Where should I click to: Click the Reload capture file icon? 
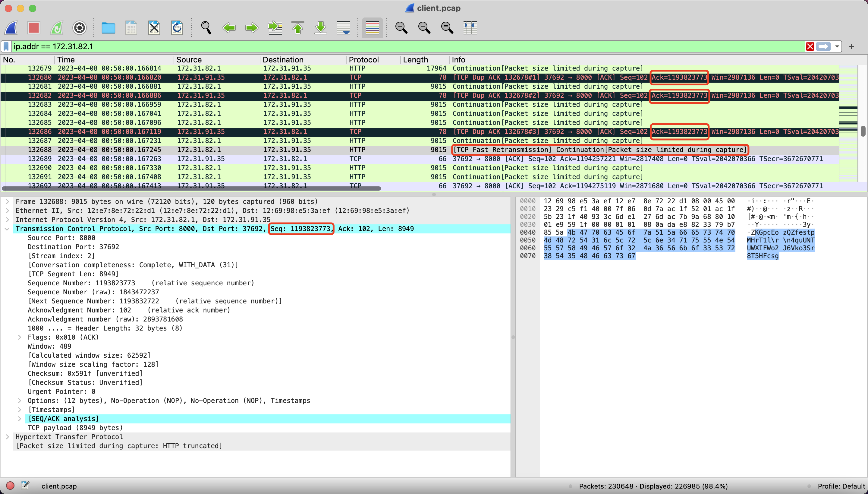coord(177,28)
